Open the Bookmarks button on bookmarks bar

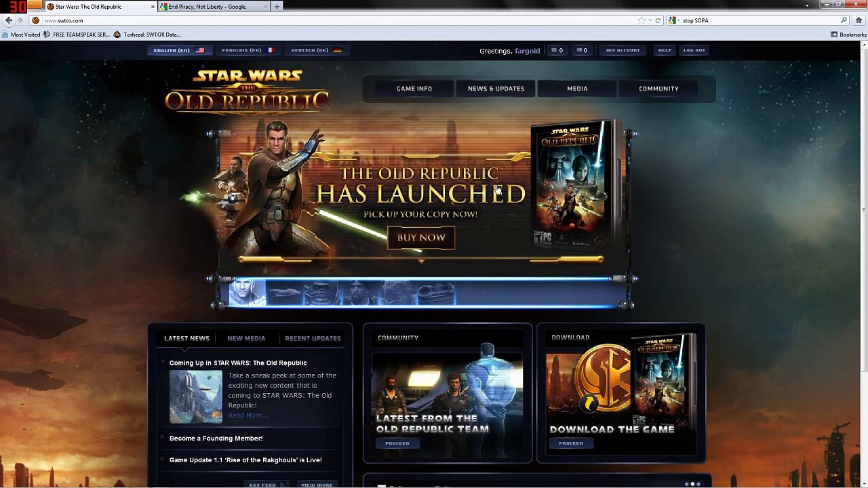tap(849, 35)
